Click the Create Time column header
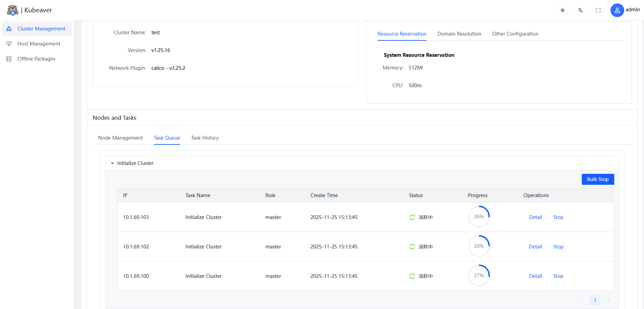The height and width of the screenshot is (309, 644). pos(324,195)
